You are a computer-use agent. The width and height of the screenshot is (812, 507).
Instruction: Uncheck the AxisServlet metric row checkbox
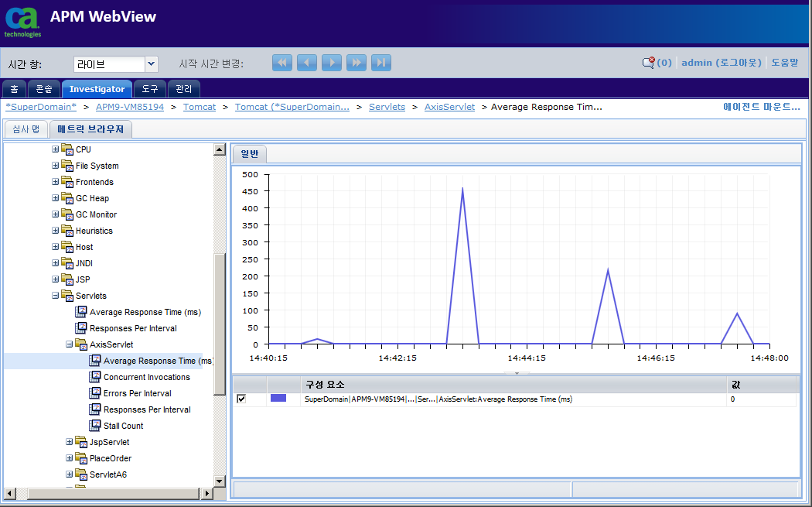coord(241,399)
